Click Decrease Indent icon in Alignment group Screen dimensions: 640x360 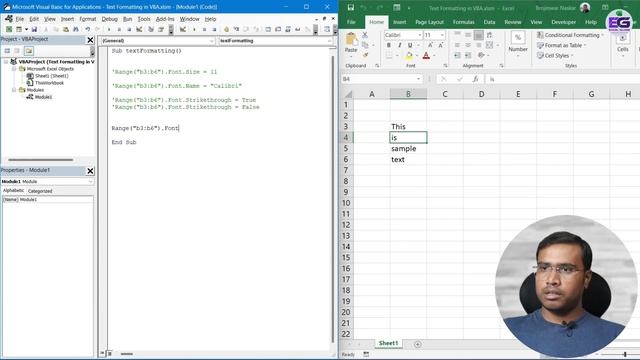(x=457, y=55)
